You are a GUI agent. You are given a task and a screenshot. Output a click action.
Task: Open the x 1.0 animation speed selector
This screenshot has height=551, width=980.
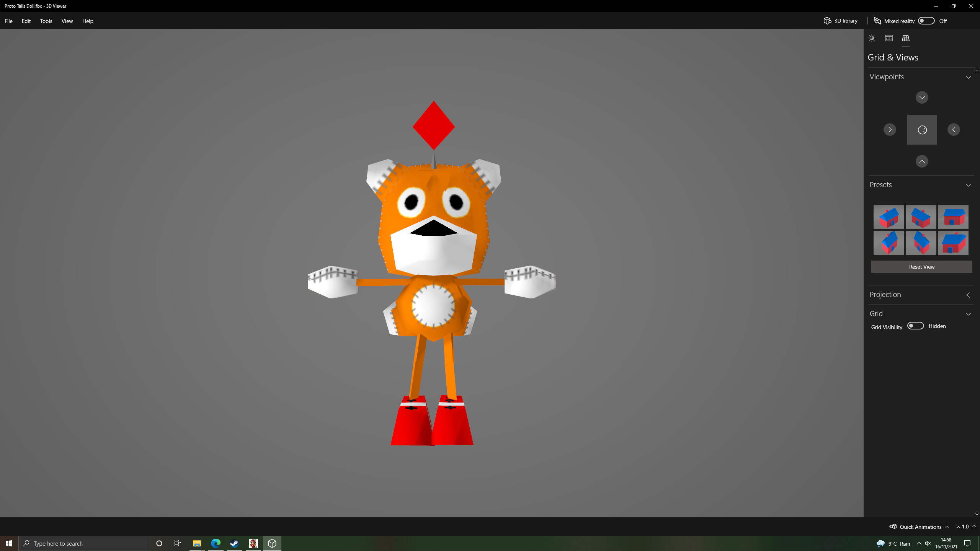point(966,527)
